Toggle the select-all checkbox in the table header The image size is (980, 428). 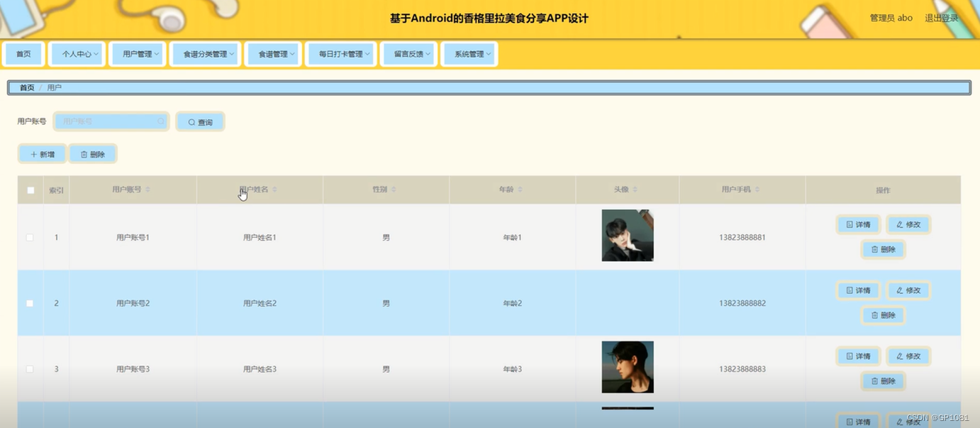(30, 190)
